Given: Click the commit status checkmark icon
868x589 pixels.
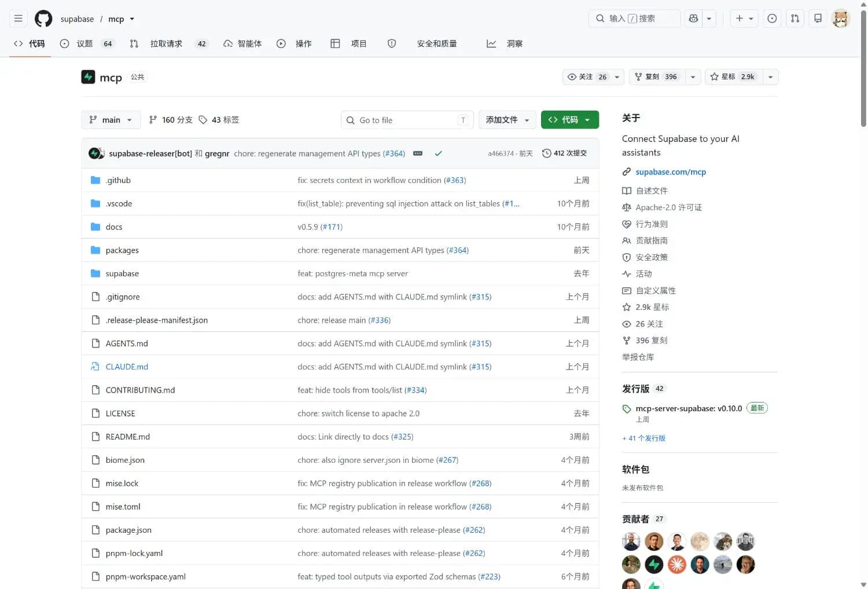Looking at the screenshot, I should coord(438,153).
